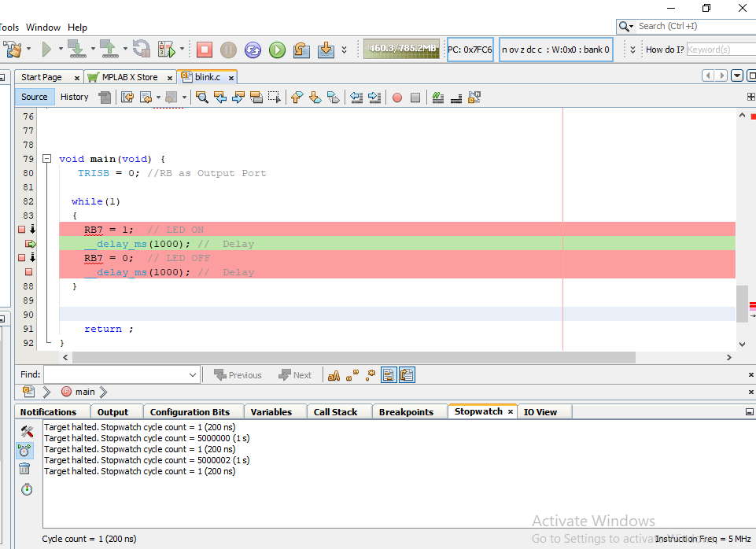Toggle the breakpoint on RB7 = 0 line
Image resolution: width=756 pixels, height=549 pixels.
(x=22, y=258)
